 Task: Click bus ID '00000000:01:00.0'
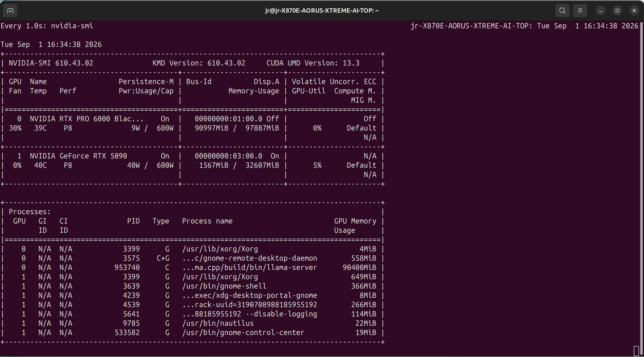point(228,119)
